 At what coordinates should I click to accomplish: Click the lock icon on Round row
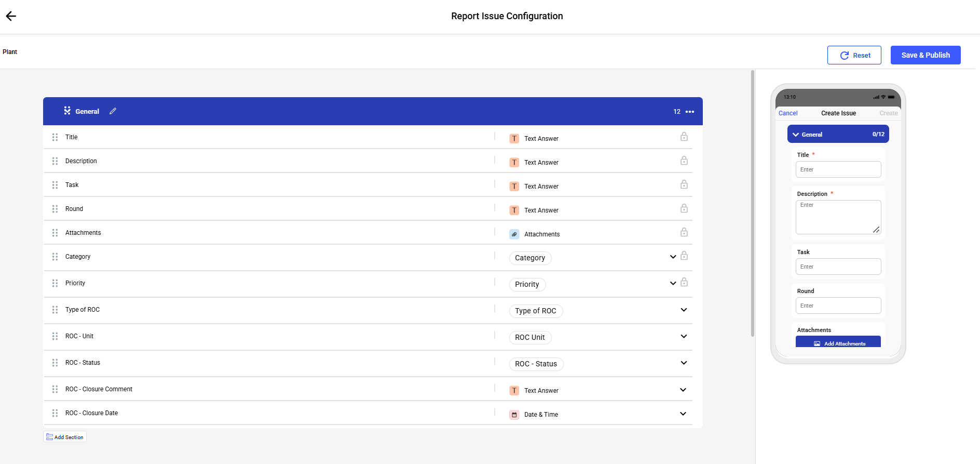(x=684, y=208)
